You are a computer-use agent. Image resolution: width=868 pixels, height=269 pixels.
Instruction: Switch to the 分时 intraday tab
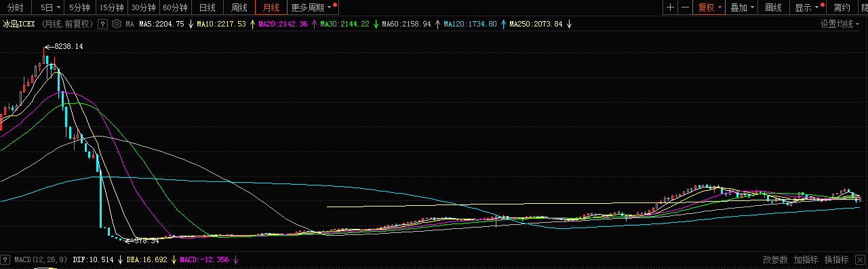tap(15, 7)
